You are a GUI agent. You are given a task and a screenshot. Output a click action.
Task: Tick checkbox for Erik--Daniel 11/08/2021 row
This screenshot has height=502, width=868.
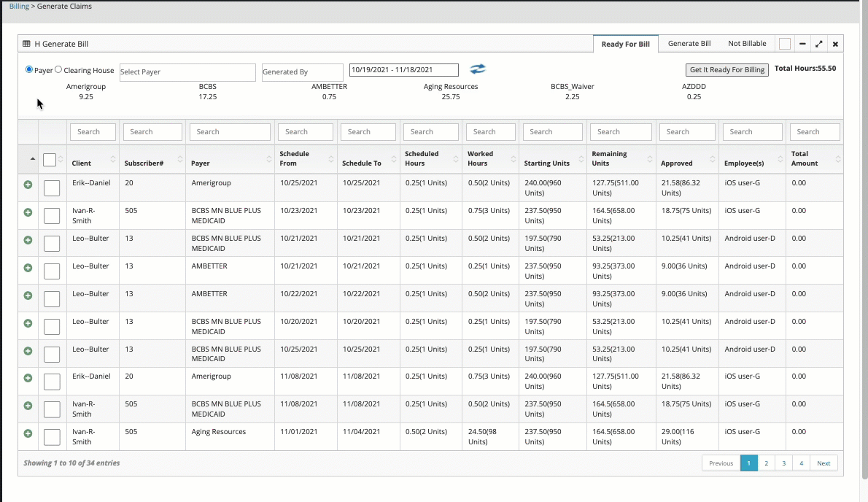click(x=52, y=382)
